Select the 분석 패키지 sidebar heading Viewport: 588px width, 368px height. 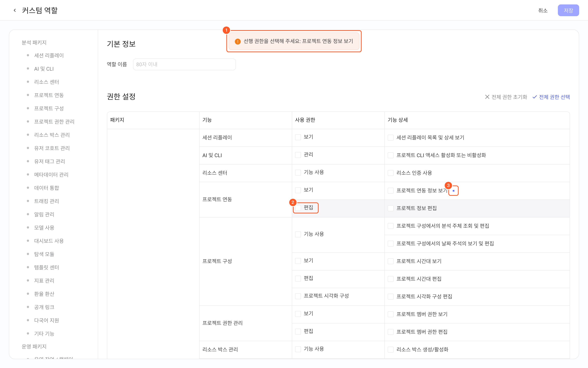34,43
